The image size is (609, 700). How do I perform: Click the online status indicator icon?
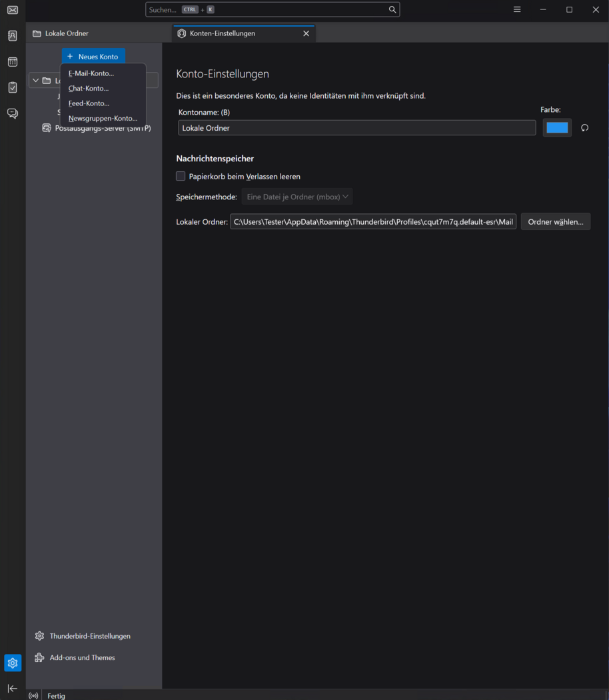coord(33,695)
